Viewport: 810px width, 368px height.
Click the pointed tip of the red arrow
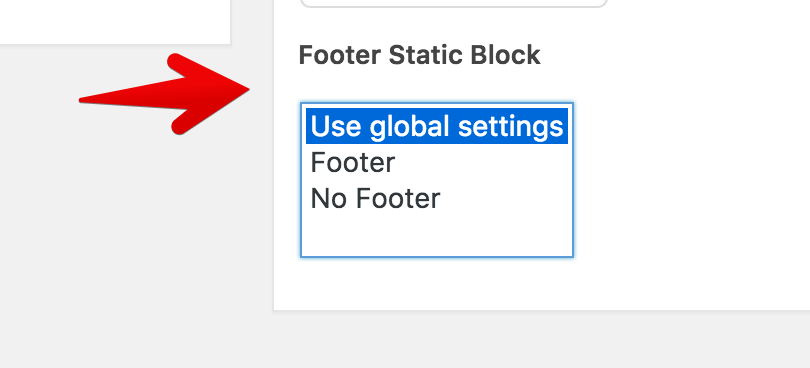click(245, 89)
